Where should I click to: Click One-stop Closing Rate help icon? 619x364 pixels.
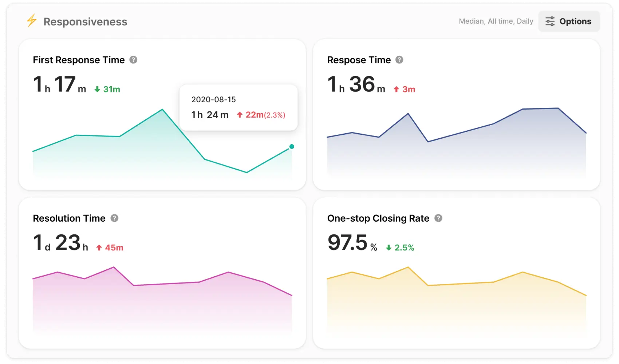pyautogui.click(x=438, y=218)
